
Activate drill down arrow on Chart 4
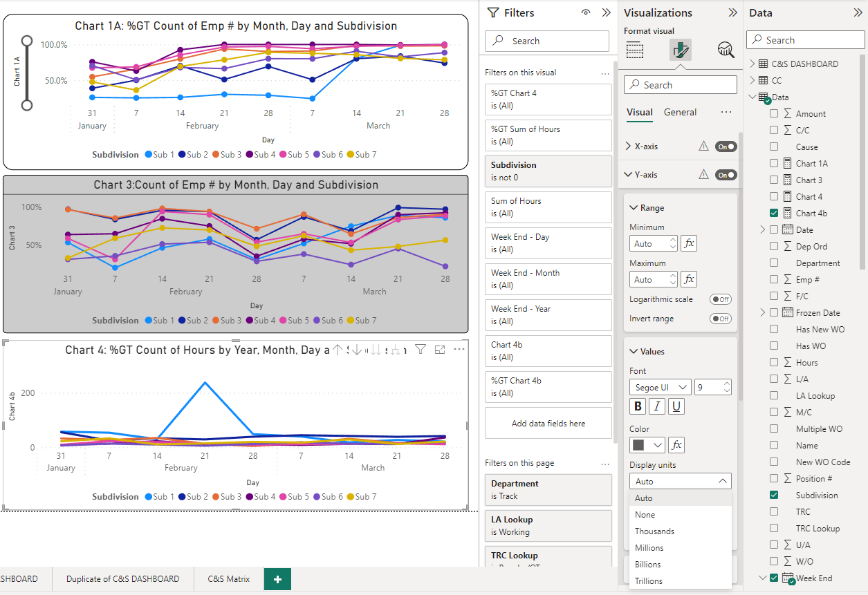356,350
